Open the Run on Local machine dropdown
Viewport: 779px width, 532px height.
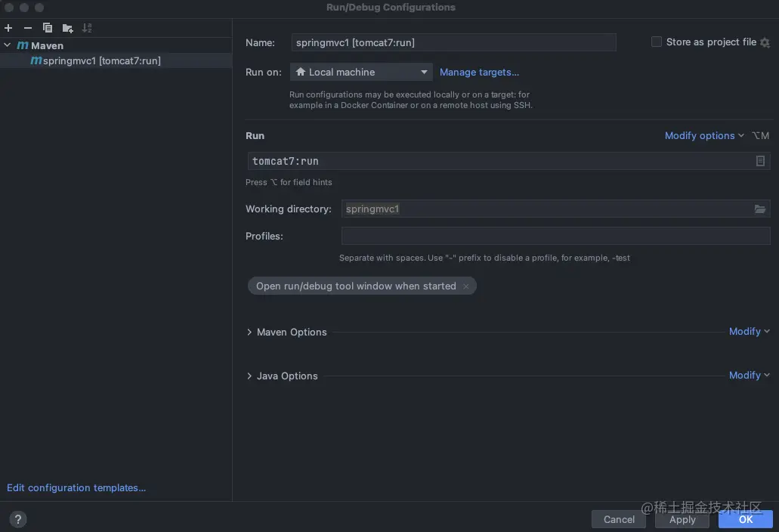click(x=361, y=72)
